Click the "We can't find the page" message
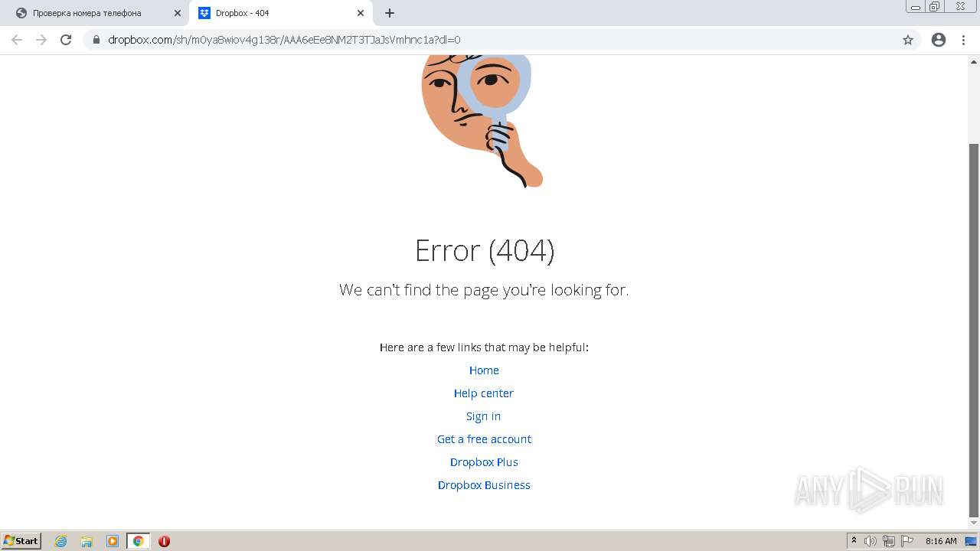 [484, 290]
